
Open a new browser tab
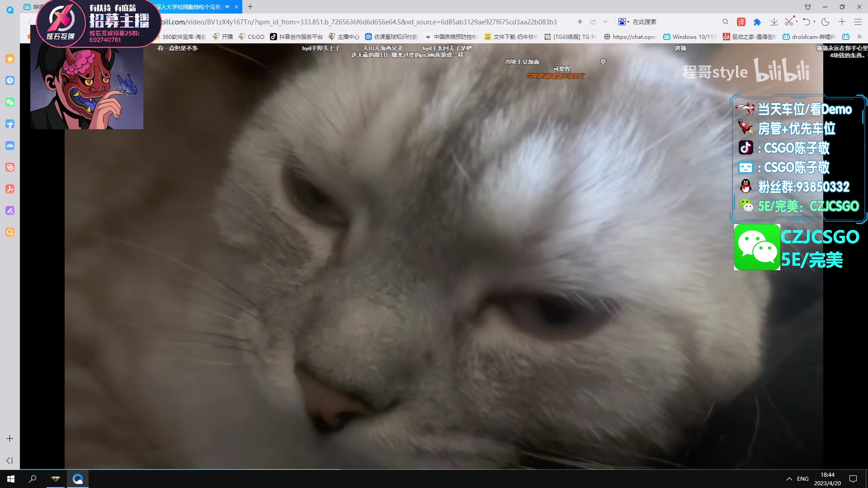(x=250, y=7)
